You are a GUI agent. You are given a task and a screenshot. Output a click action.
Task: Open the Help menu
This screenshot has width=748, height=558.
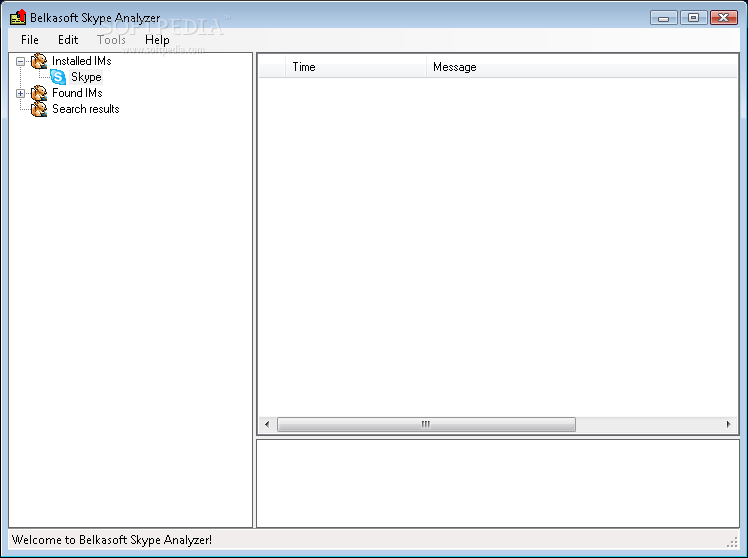point(157,40)
